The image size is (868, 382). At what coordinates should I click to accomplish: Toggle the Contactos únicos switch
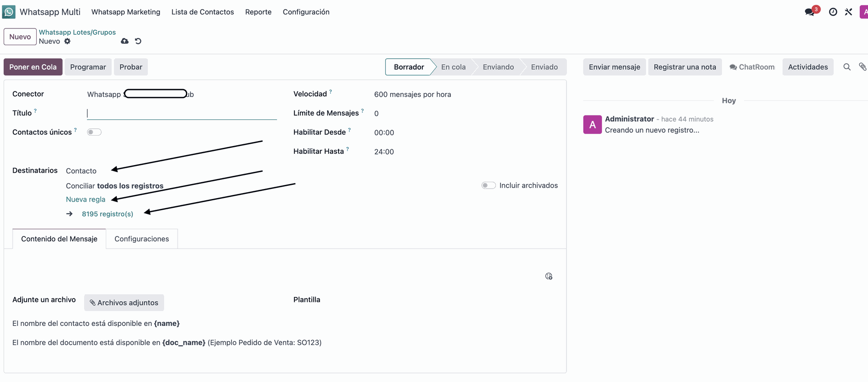coord(94,132)
